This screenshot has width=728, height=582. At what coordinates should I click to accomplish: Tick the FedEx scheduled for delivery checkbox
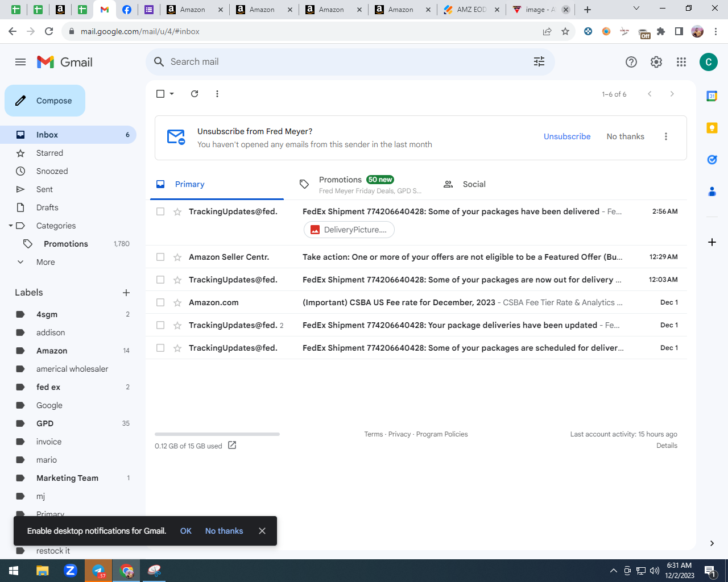160,348
